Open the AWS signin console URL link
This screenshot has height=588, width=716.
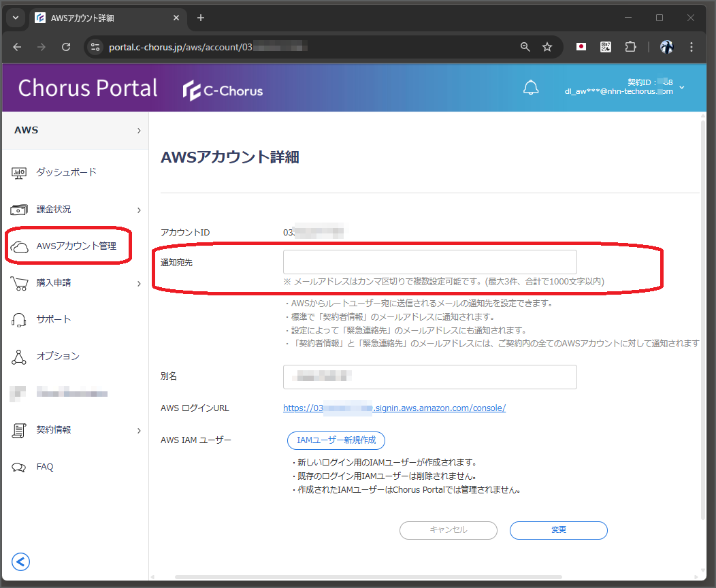point(394,408)
